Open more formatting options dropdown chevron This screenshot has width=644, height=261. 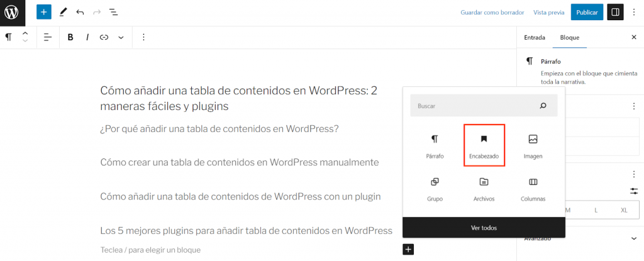coord(121,37)
